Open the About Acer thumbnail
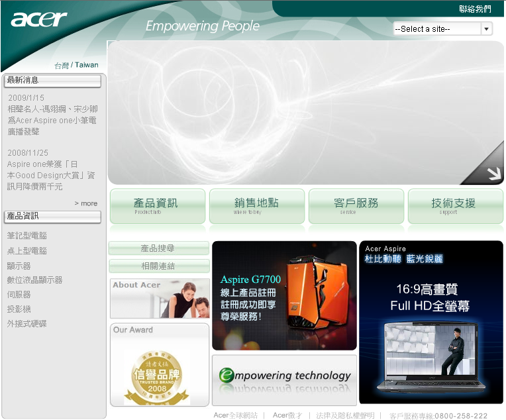 coord(160,299)
